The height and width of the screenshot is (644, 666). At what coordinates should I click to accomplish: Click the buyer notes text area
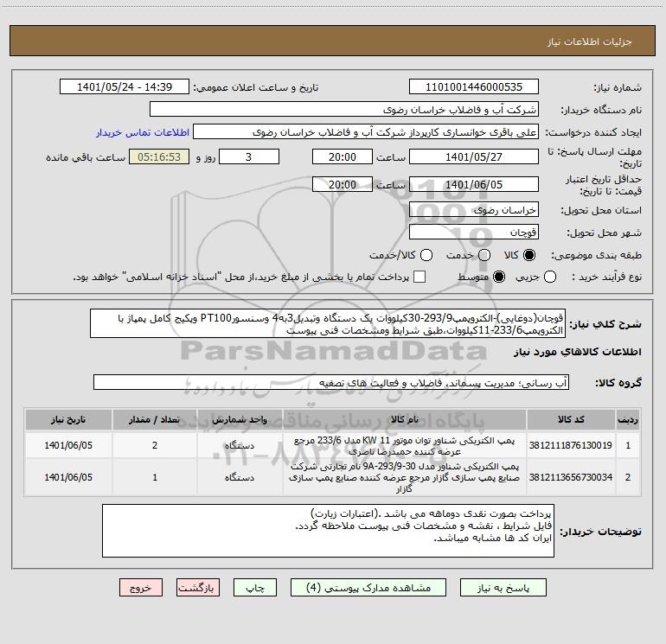click(328, 531)
